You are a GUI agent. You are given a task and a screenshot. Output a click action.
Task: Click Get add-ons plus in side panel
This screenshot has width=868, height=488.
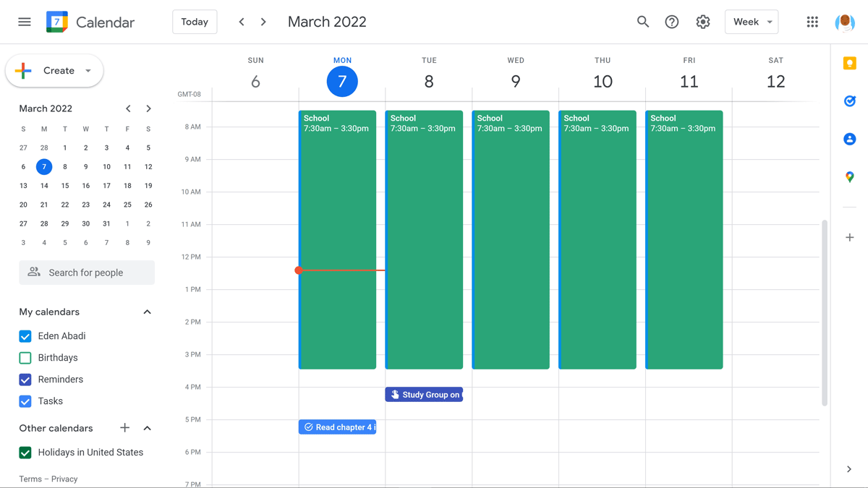(849, 236)
